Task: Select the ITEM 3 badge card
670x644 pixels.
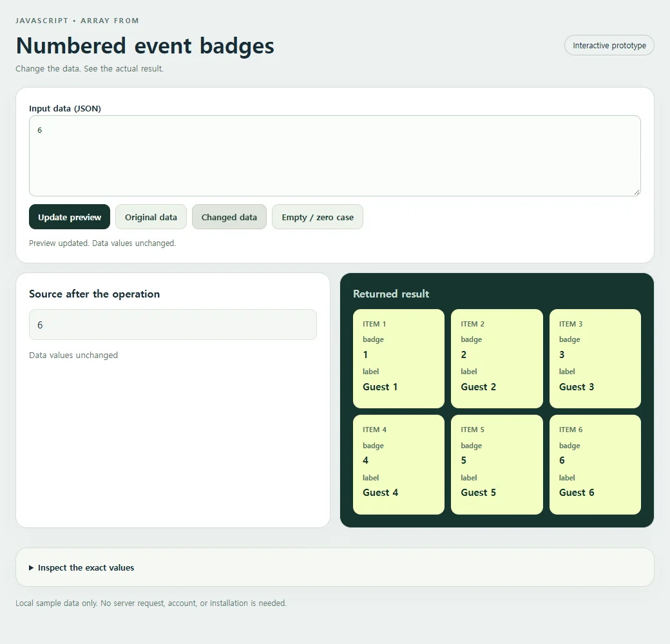Action: pyautogui.click(x=595, y=359)
